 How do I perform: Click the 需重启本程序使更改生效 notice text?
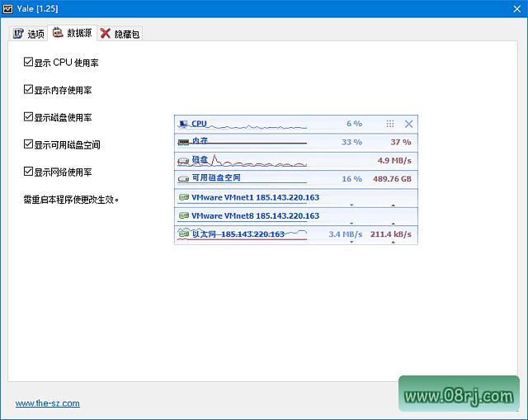coord(71,200)
